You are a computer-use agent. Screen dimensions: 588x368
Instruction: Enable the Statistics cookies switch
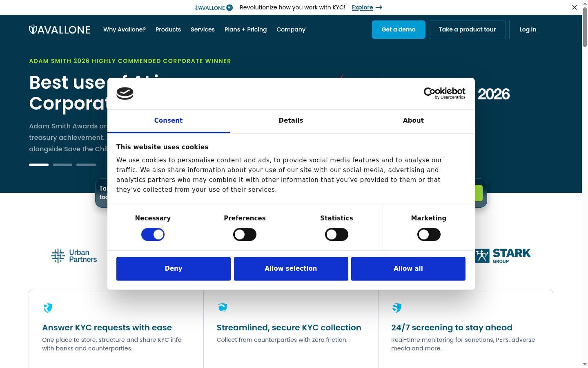336,235
